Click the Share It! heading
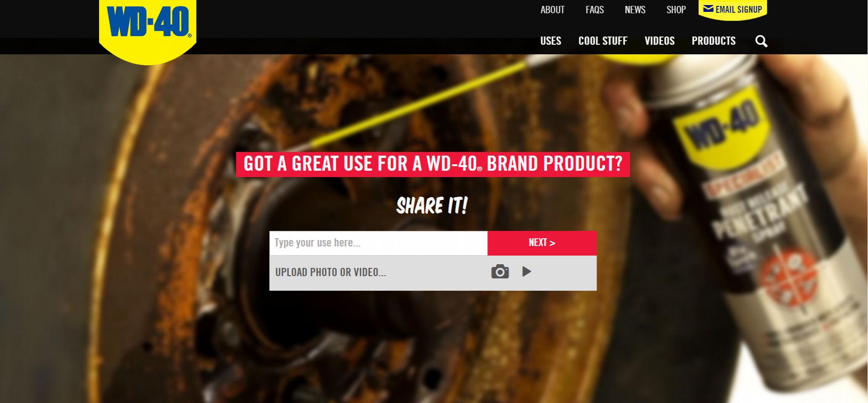The height and width of the screenshot is (403, 868). coord(432,205)
